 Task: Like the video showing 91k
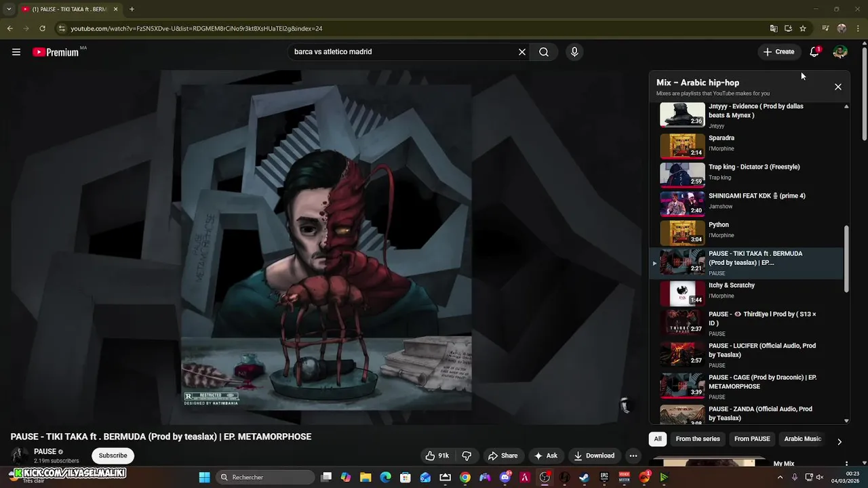coord(437,455)
